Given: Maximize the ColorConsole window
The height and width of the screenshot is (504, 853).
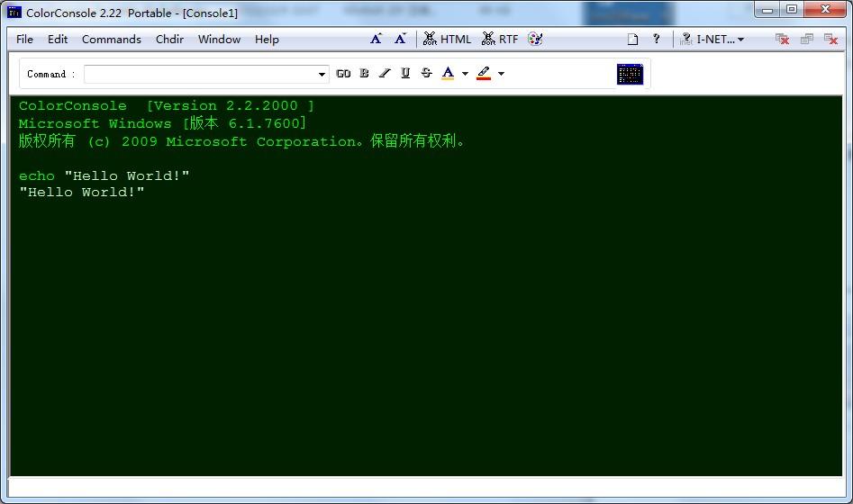Looking at the screenshot, I should point(792,10).
